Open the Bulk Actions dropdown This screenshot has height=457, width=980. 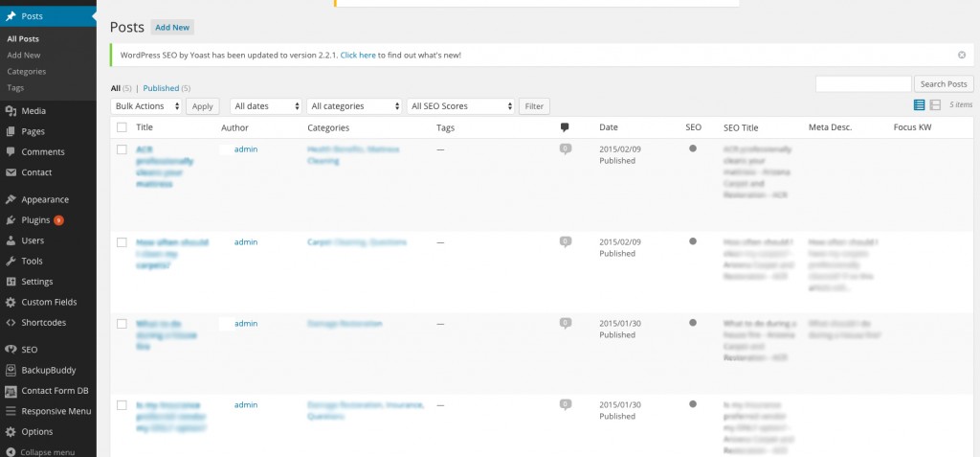click(146, 106)
